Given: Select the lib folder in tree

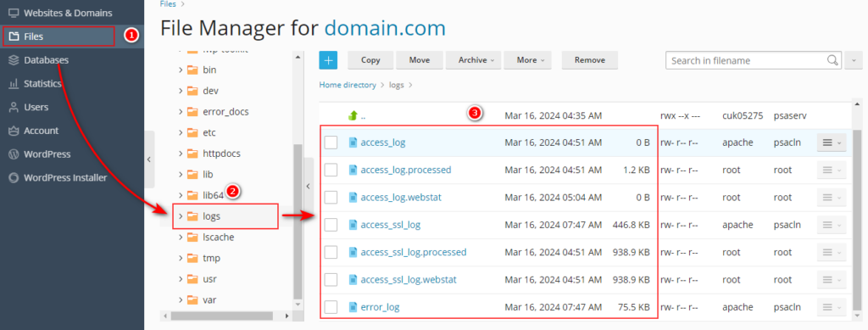Looking at the screenshot, I should click(x=208, y=175).
